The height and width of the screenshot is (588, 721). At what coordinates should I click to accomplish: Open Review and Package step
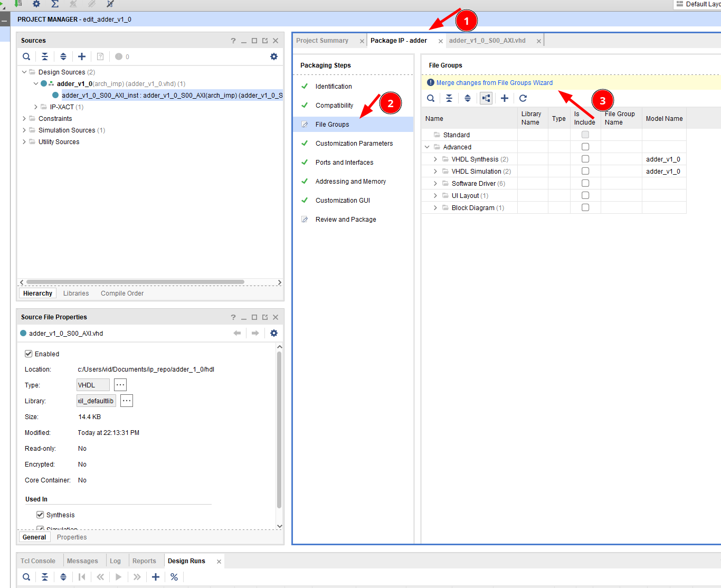346,220
